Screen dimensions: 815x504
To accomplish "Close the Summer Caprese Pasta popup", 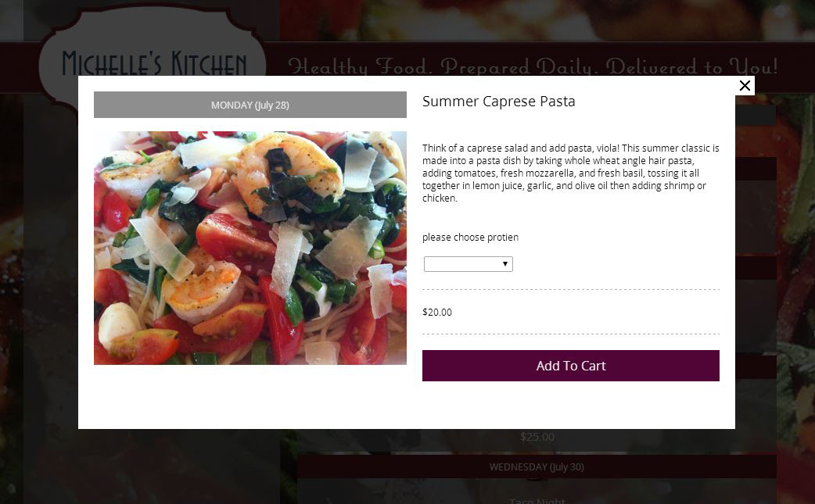I will click(x=745, y=86).
